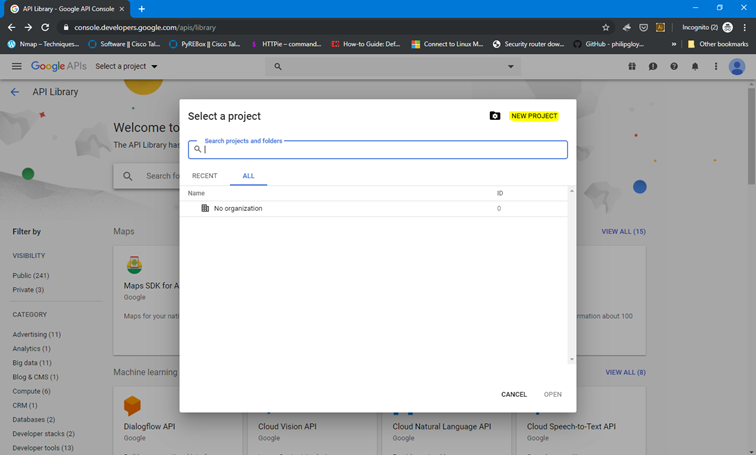Filter by Compute (6) category
This screenshot has height=455, width=756.
31,391
